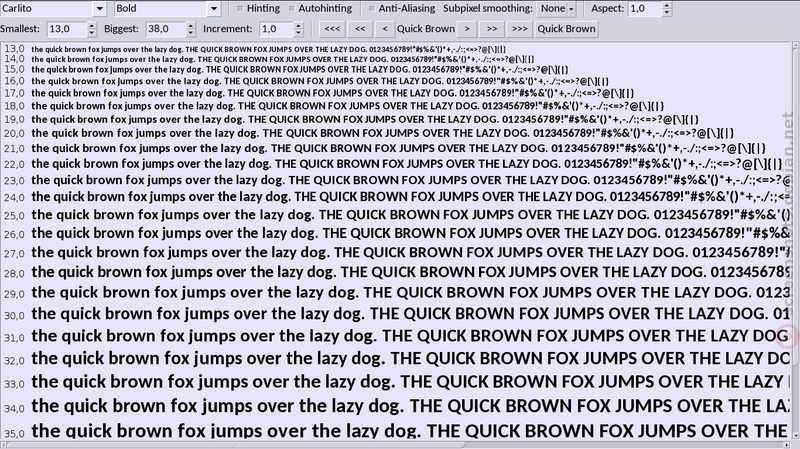The image size is (800, 449).
Task: Click the sample text in row 33,0
Action: pyautogui.click(x=411, y=381)
